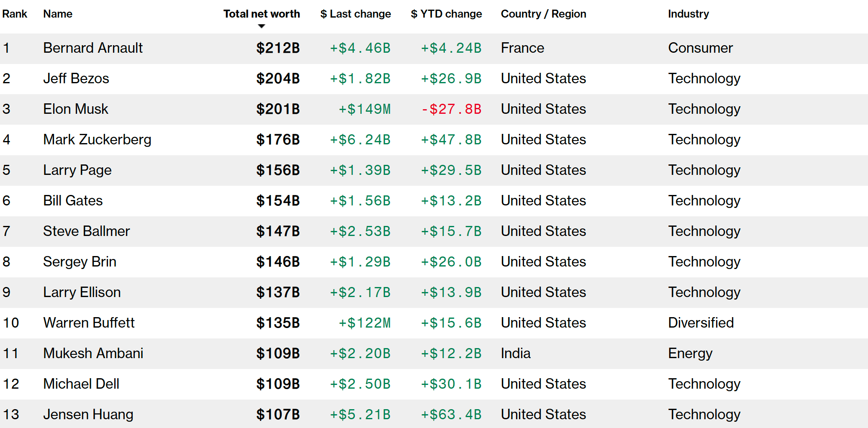Select the Country / Region column header
Screen dimensions: 868x428
(543, 14)
